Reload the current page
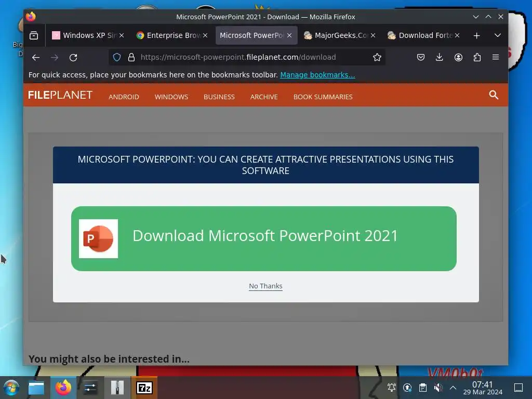 (73, 57)
